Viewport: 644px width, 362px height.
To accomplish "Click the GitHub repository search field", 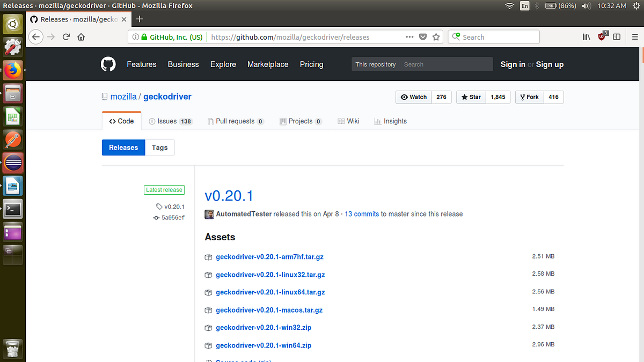I will pyautogui.click(x=447, y=64).
